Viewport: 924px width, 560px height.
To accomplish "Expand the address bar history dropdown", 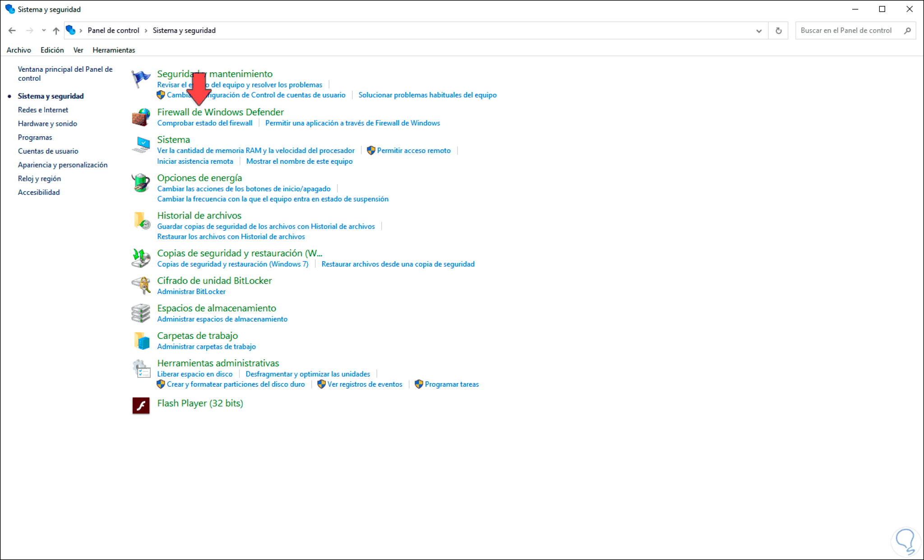I will 759,31.
